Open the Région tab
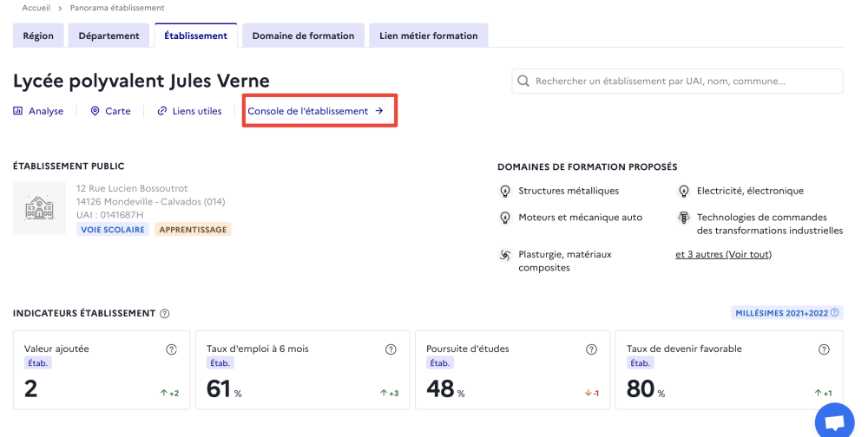This screenshot has height=437, width=868. point(38,36)
